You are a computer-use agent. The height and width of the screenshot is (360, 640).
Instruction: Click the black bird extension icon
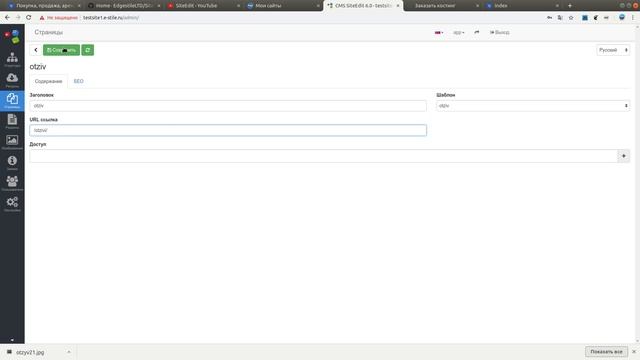[x=596, y=18]
